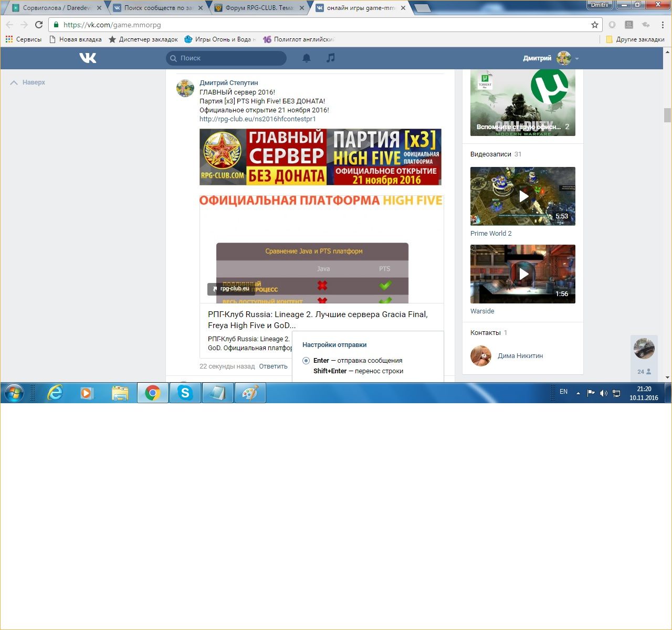Click Дима Никитин's contact avatar

tap(480, 355)
